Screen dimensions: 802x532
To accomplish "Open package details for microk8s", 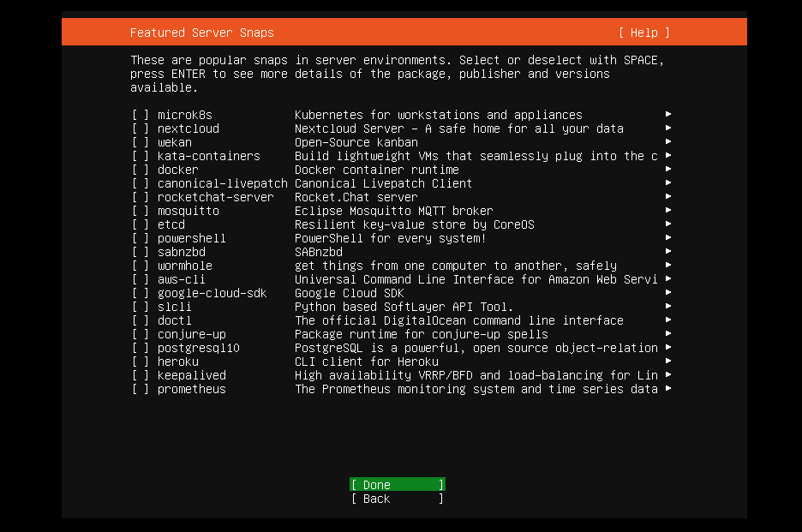I will tap(667, 115).
